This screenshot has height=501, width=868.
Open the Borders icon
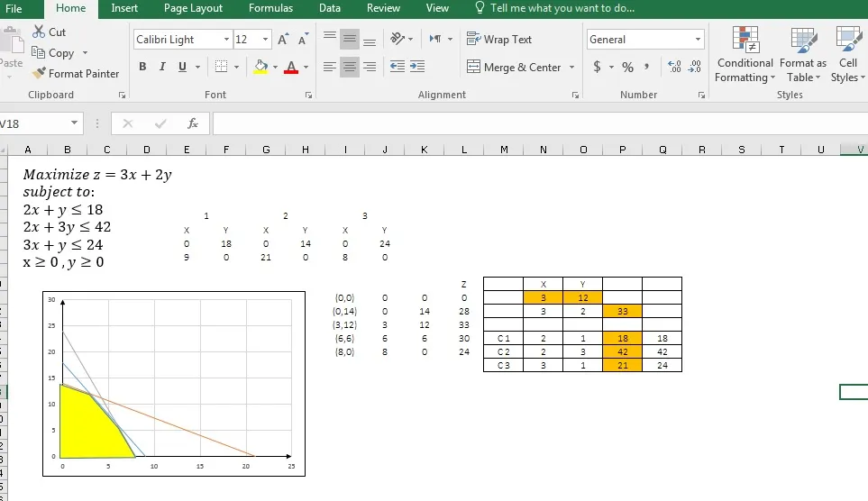[221, 67]
